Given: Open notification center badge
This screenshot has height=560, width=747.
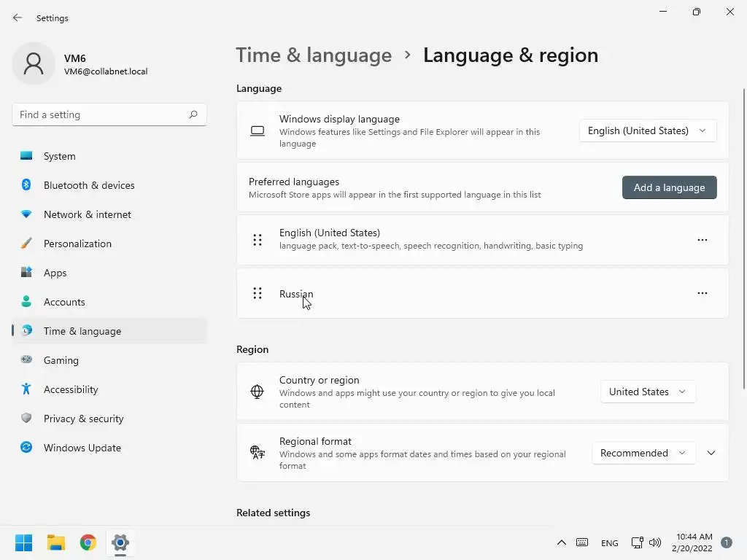Looking at the screenshot, I should point(727,542).
